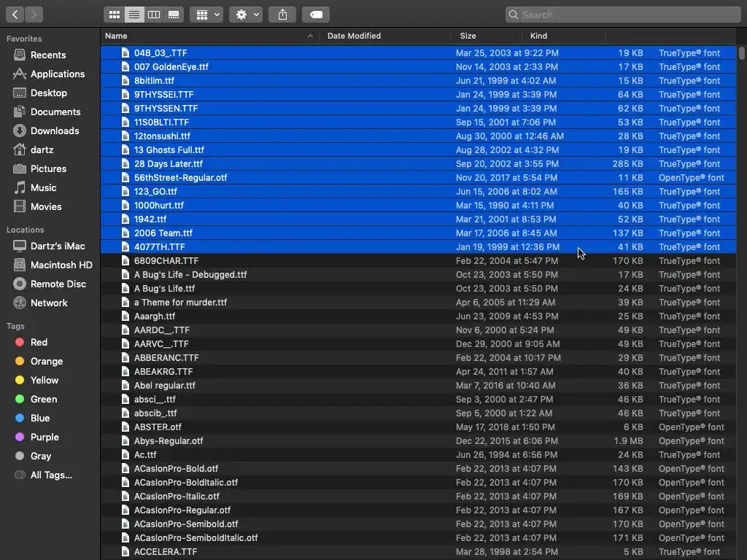Select a Theme for murder.ttf file

418,303
